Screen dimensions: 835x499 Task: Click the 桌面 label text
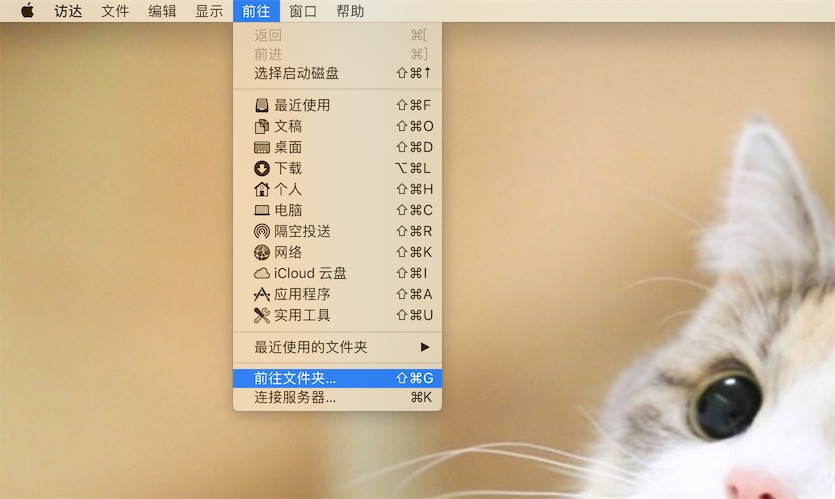point(288,148)
